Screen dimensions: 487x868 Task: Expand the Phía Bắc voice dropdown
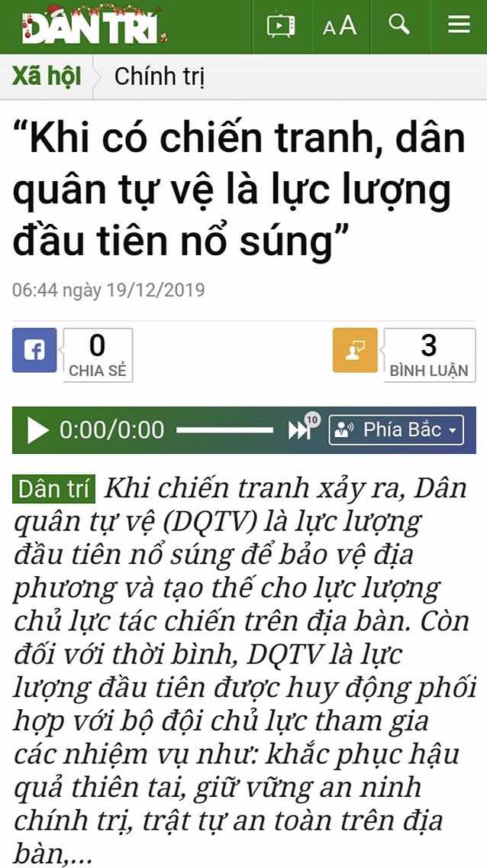point(396,430)
